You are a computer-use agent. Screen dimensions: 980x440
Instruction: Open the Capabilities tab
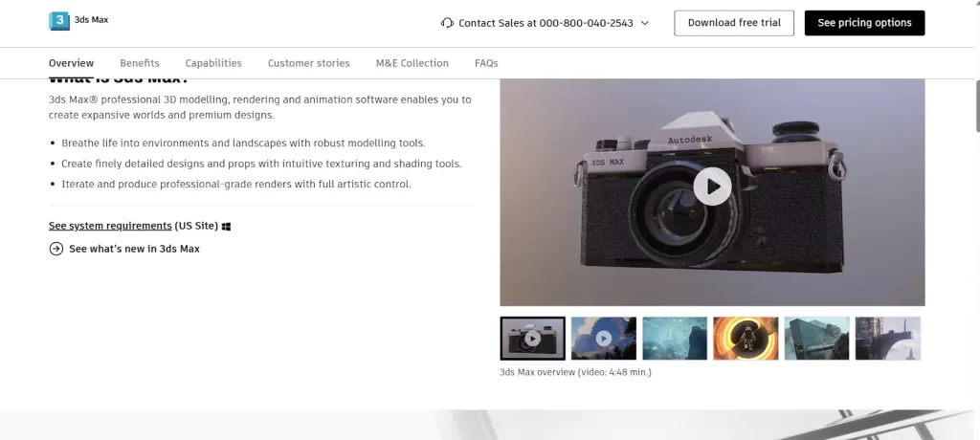click(x=213, y=63)
